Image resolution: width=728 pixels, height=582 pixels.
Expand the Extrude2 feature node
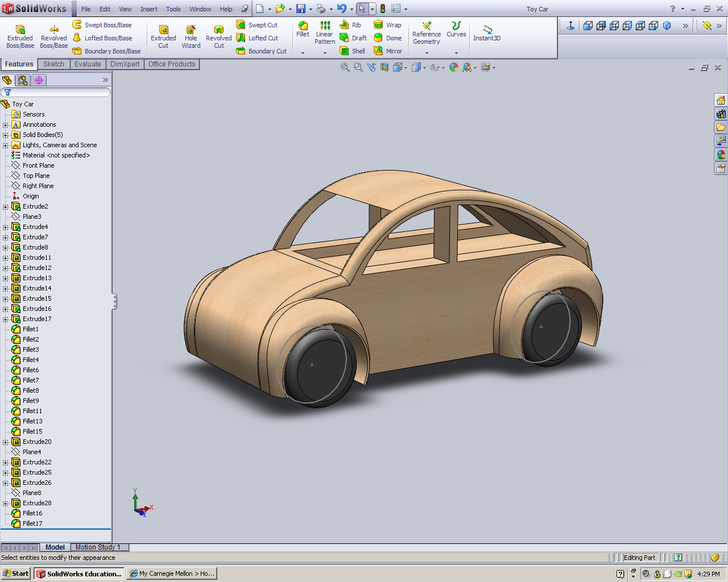(6, 206)
